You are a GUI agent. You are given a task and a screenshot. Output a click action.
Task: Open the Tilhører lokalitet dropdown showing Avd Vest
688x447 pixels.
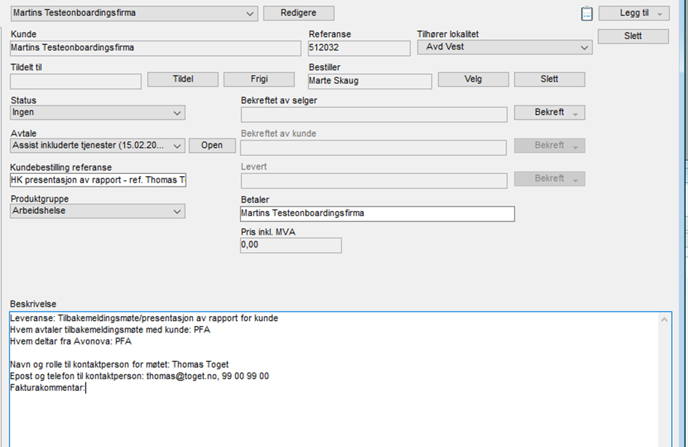pos(584,47)
